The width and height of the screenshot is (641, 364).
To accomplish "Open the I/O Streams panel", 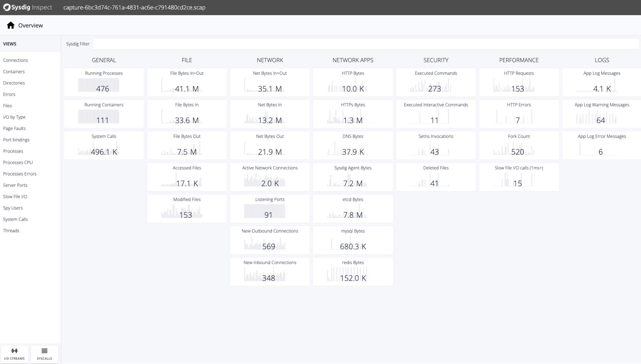I will [x=14, y=354].
